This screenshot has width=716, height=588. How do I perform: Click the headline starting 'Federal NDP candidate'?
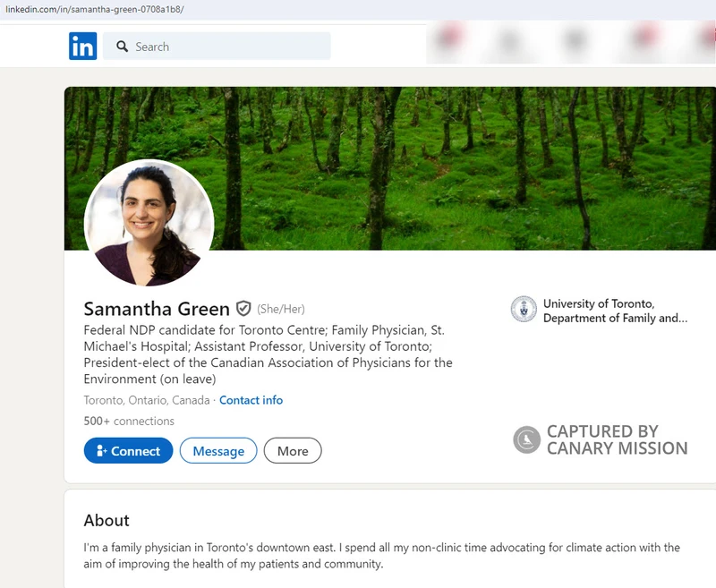pos(268,354)
